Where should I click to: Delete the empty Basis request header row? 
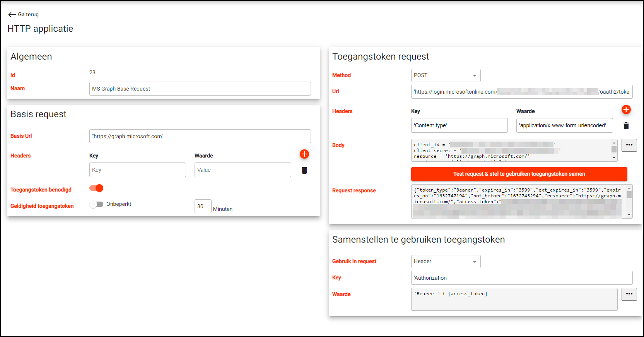point(304,170)
